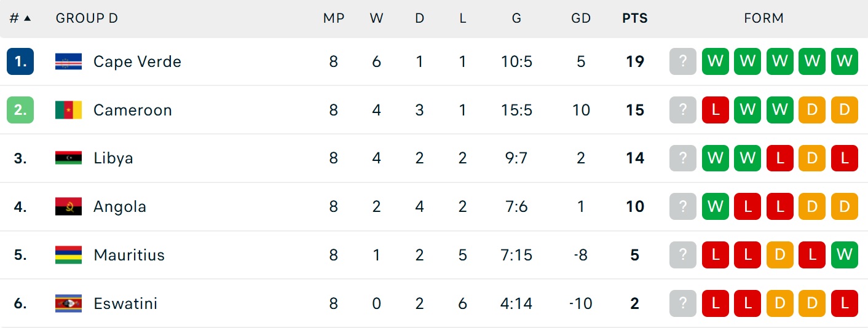The height and width of the screenshot is (328, 868).
Task: Click the Mauritius flag icon
Action: coord(68,255)
